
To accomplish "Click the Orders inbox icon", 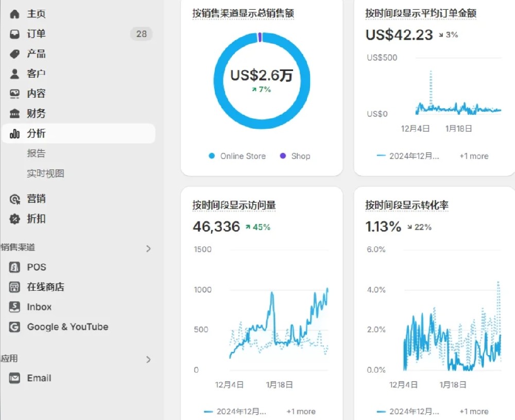I will tap(14, 34).
